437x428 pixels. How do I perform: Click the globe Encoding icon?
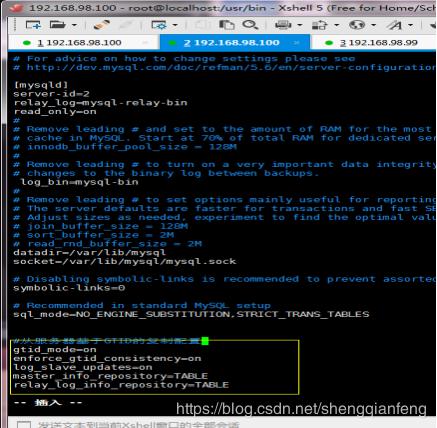[x=357, y=25]
